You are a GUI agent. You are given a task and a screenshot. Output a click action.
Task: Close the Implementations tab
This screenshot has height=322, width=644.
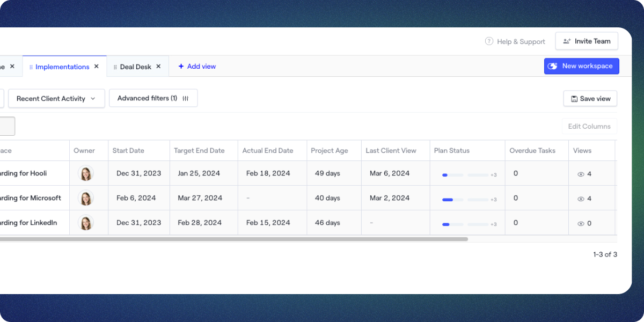click(x=97, y=67)
